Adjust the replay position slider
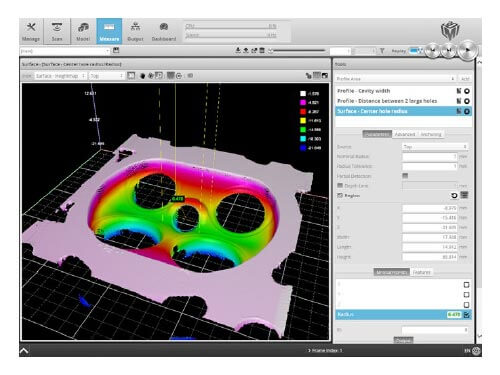Image resolution: width=500 pixels, height=375 pixels. (x=297, y=51)
